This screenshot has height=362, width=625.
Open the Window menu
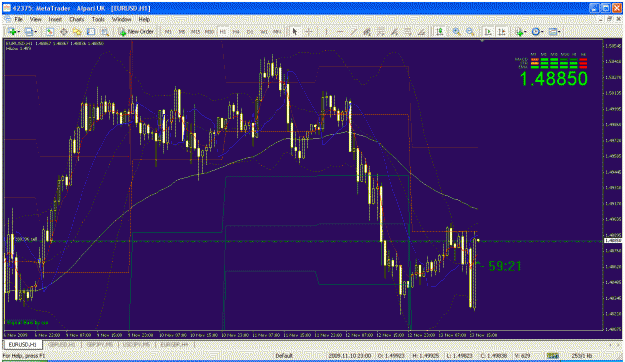(121, 19)
